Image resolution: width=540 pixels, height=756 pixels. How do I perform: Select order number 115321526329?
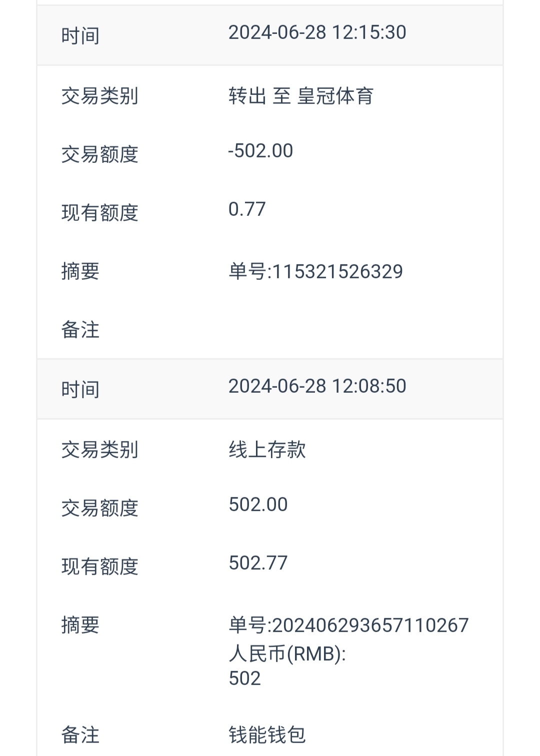click(315, 271)
